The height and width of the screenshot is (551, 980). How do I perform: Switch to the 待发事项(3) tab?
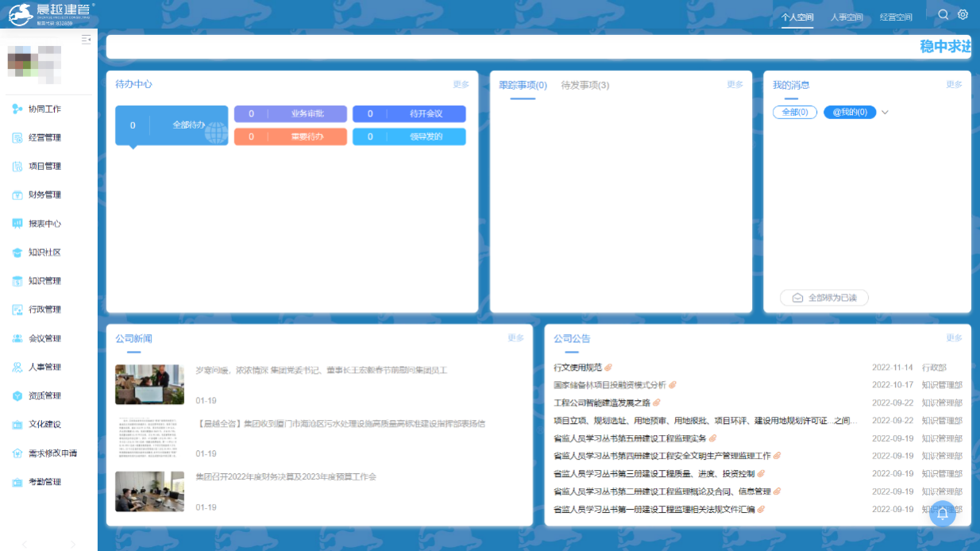click(x=585, y=86)
